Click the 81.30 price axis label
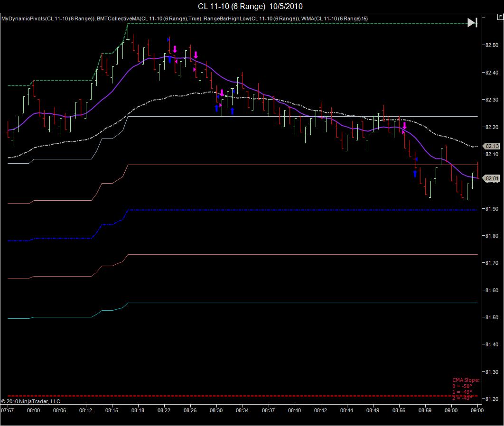This screenshot has height=426, width=504. pyautogui.click(x=492, y=372)
